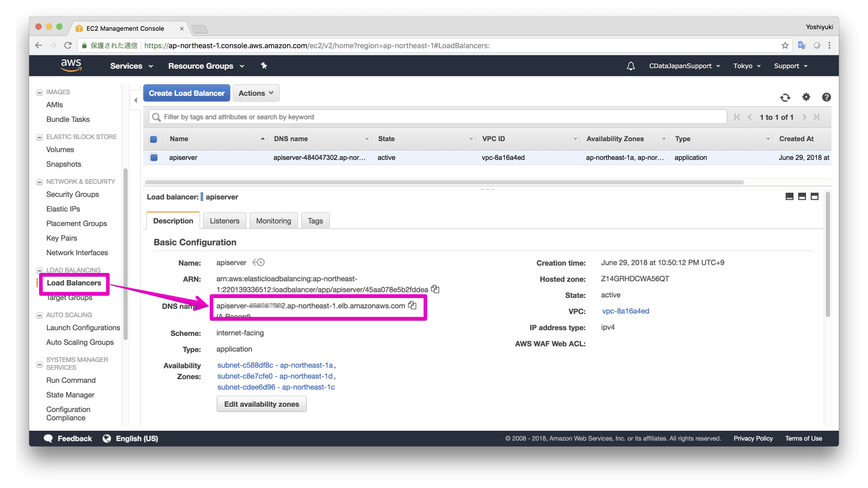Open Load Balancers in sidebar

[x=74, y=283]
